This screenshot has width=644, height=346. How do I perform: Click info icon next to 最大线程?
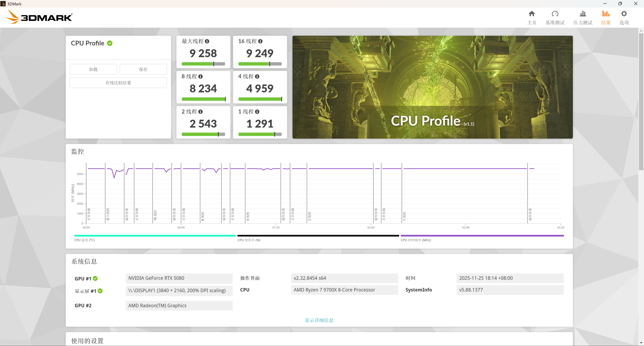coord(207,41)
